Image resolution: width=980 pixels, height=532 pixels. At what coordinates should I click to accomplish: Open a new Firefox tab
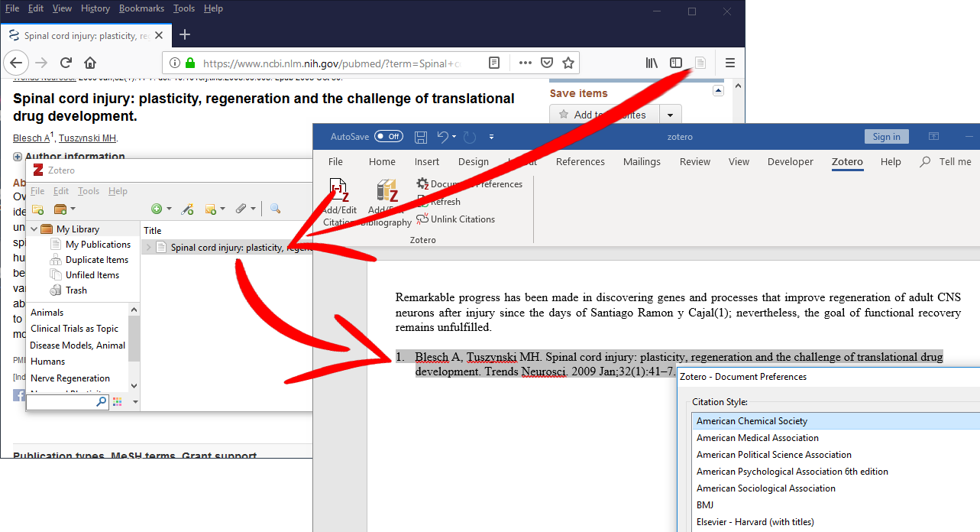[184, 34]
